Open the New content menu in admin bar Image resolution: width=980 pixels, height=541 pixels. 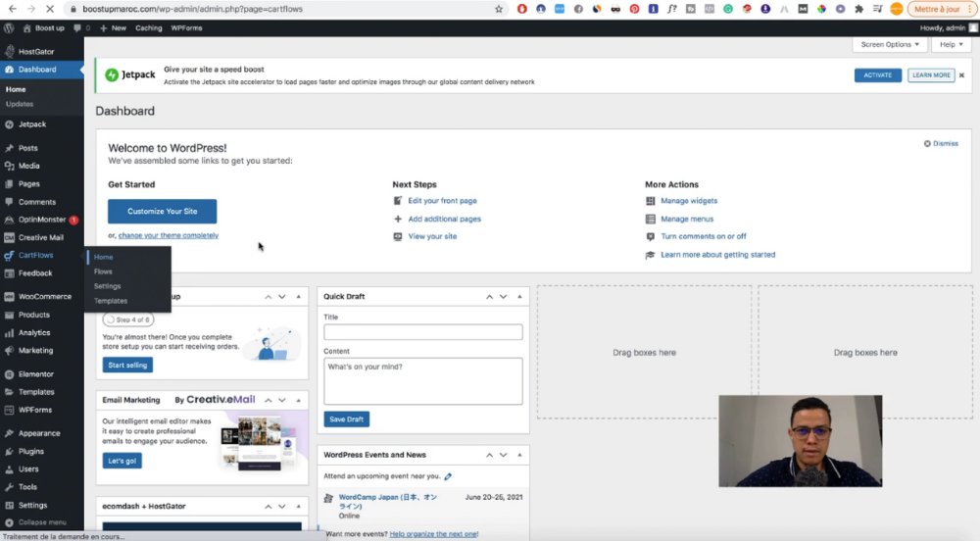coord(113,28)
